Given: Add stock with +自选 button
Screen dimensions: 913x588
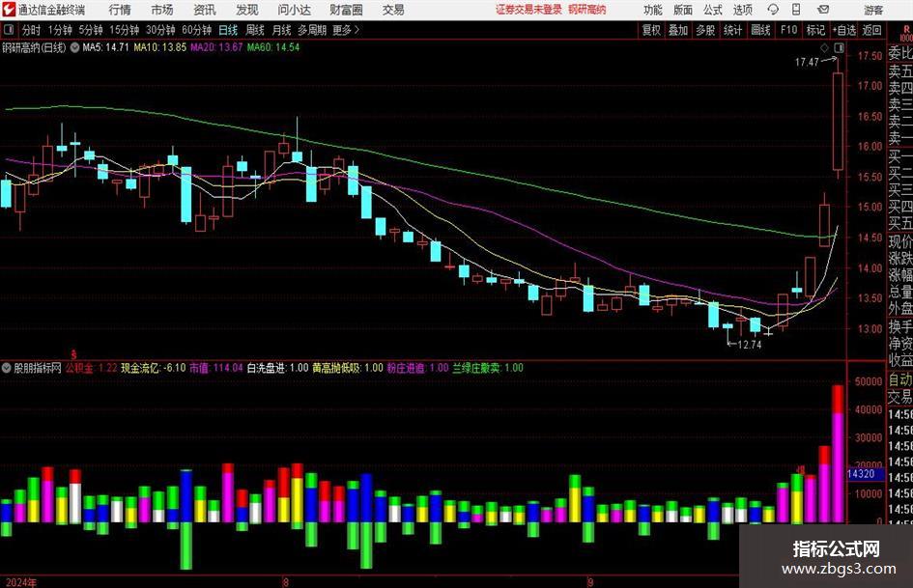Looking at the screenshot, I should click(843, 30).
